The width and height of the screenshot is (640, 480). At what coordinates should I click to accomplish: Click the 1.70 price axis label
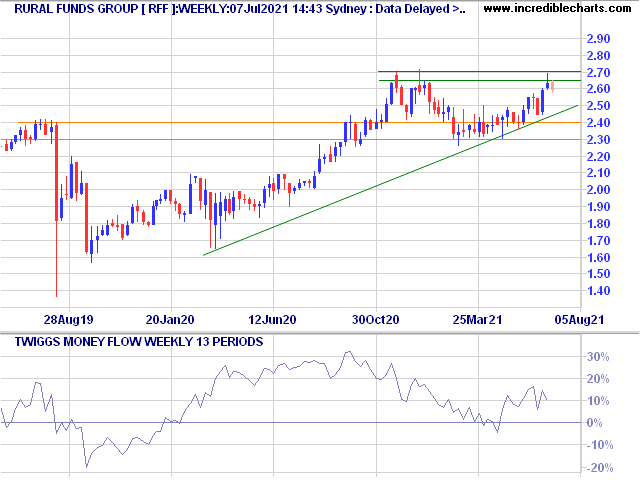point(598,241)
